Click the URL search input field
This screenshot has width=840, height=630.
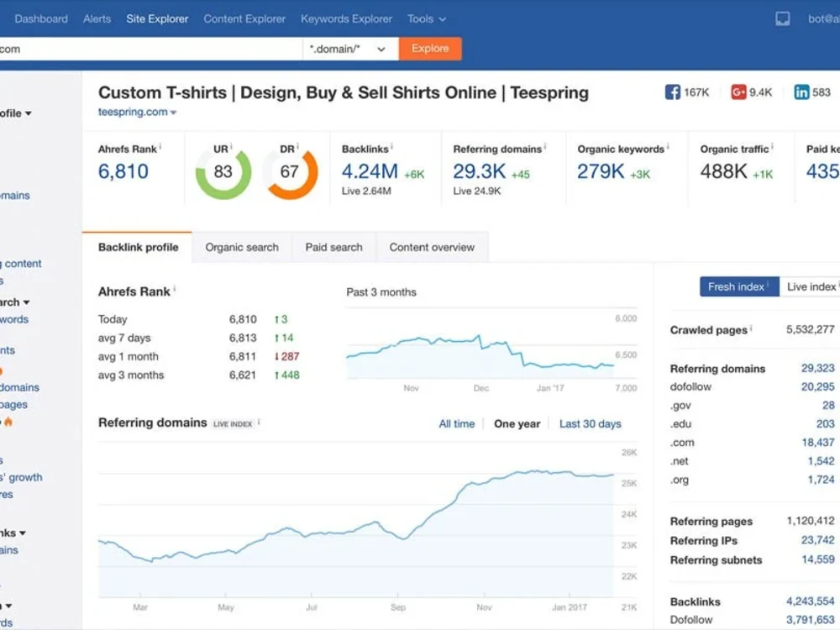point(151,49)
